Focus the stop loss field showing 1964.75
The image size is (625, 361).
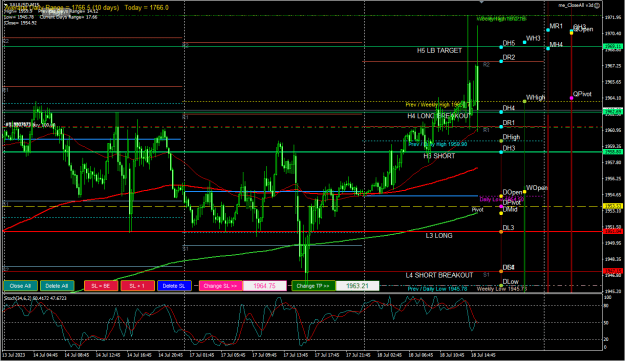[265, 286]
